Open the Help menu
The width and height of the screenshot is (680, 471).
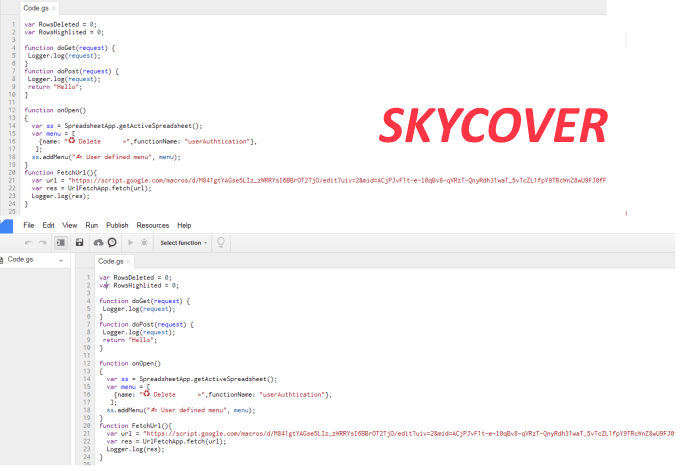pyautogui.click(x=184, y=225)
